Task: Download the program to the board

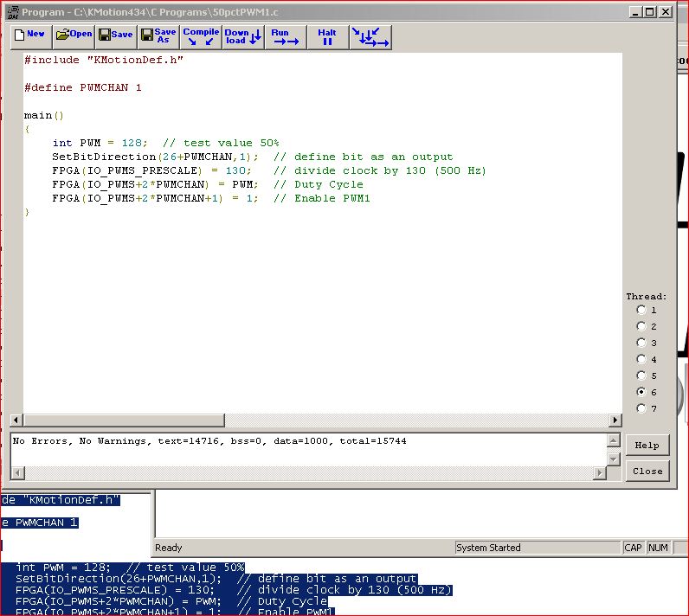Action: 243,36
